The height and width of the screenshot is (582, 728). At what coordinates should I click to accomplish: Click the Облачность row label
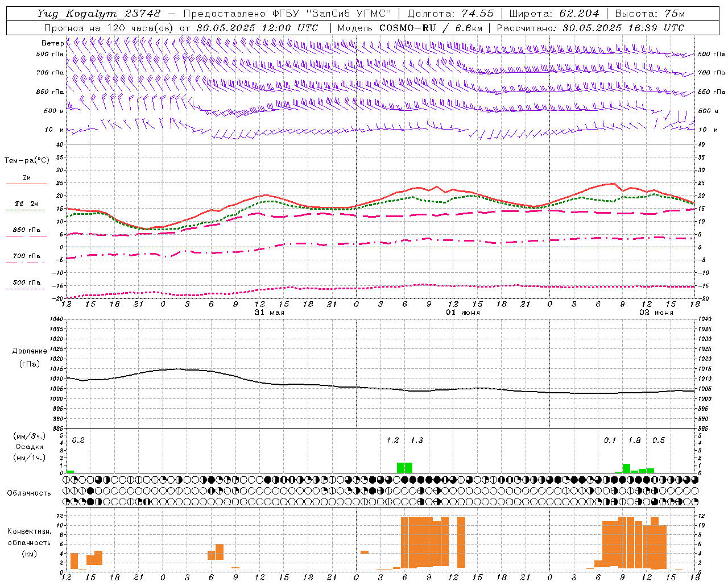[29, 493]
